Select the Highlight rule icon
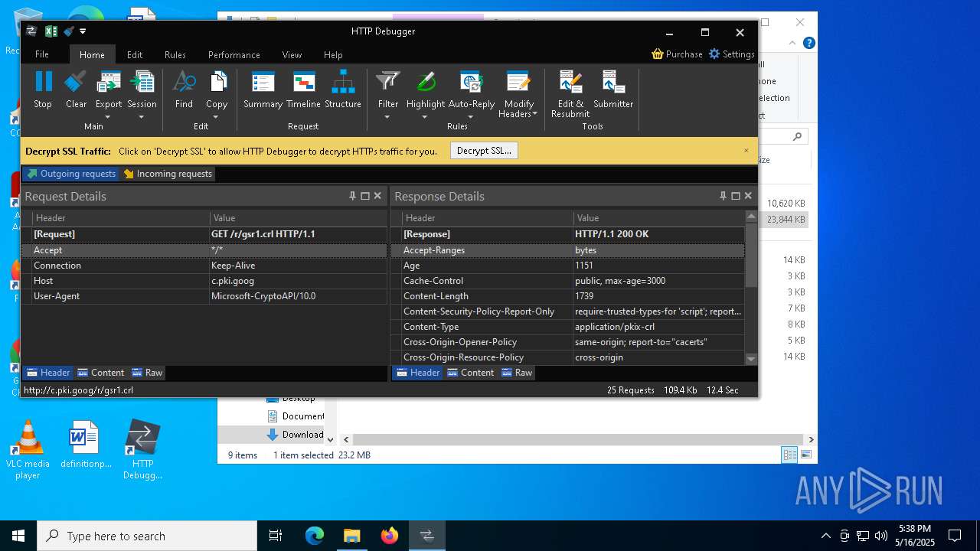Image resolution: width=980 pixels, height=551 pixels. 426,81
